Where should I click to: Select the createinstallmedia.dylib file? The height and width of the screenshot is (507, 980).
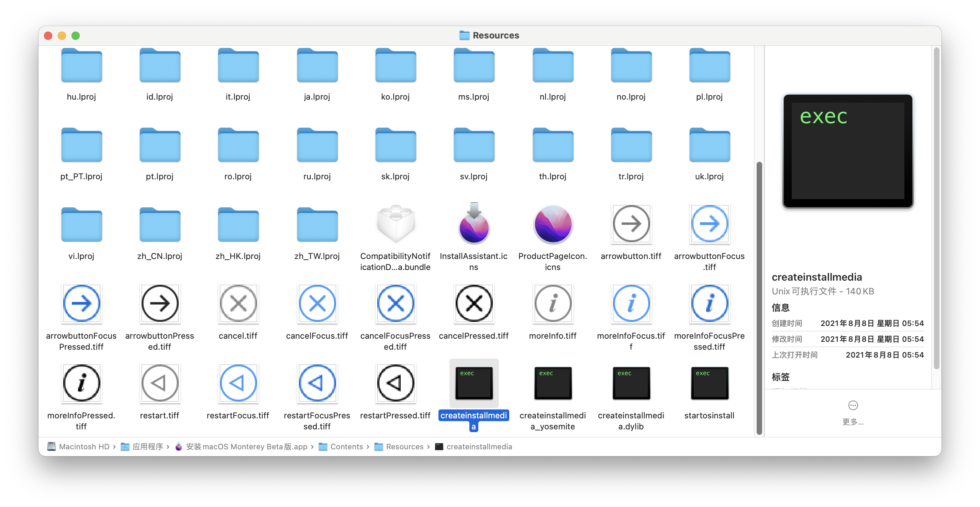(x=631, y=383)
